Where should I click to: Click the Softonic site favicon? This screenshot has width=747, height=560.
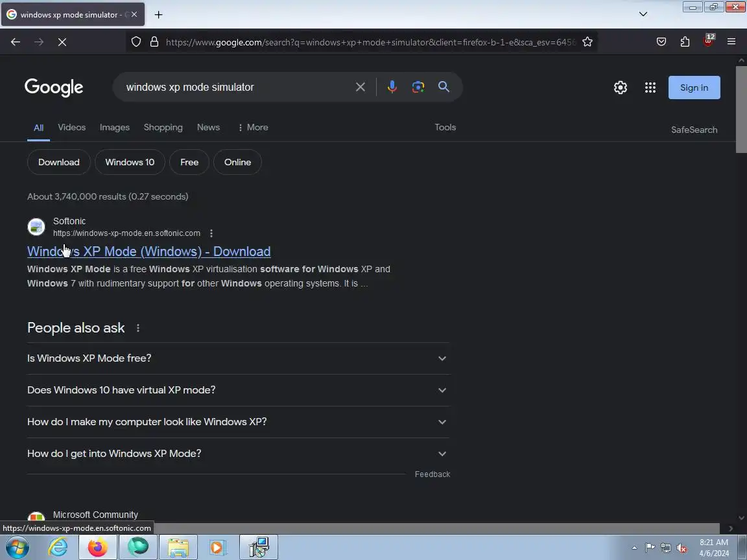pos(36,227)
